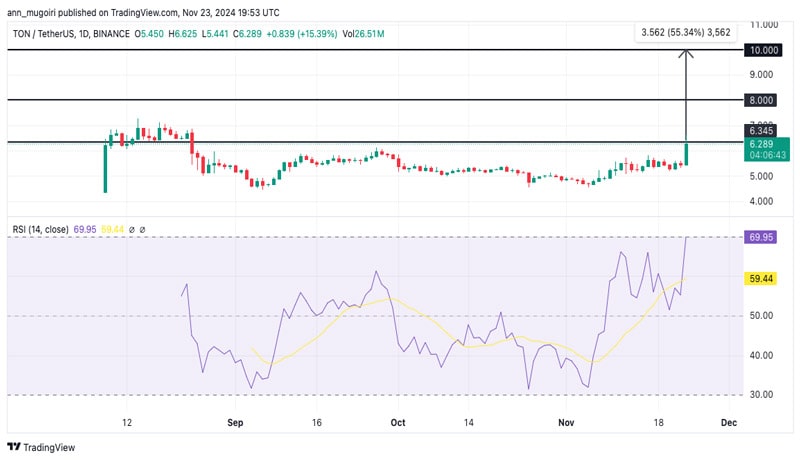800x460 pixels.
Task: Click the 14 date on time axis
Action: click(x=469, y=422)
